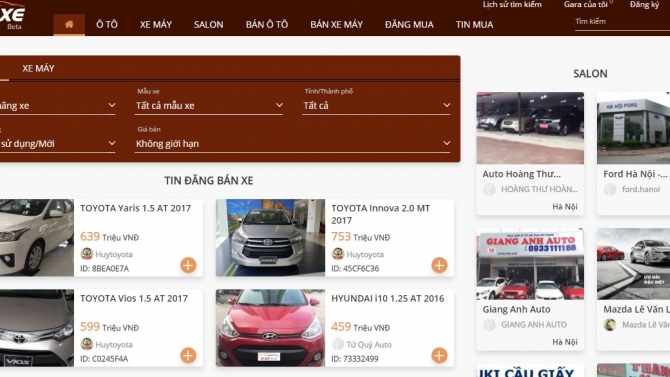Click GIANG ANH AUTO avatar icon
This screenshot has height=377, width=670.
point(489,324)
